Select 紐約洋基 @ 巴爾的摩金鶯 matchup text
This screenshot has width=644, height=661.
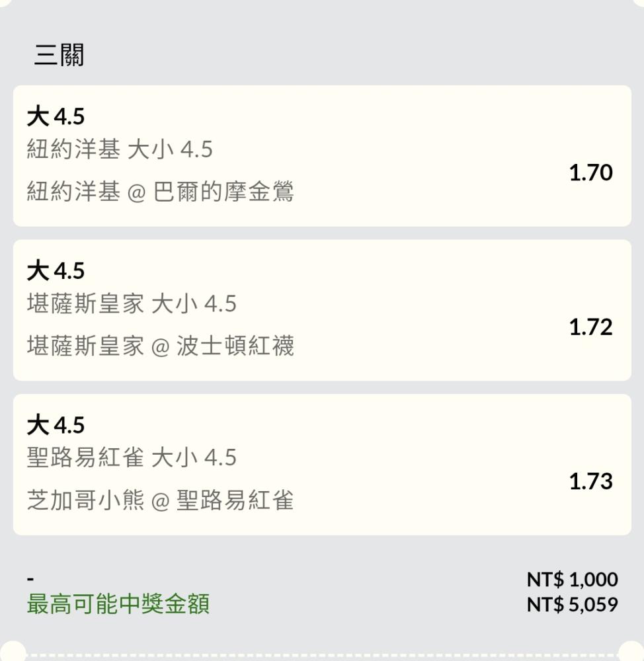(160, 192)
